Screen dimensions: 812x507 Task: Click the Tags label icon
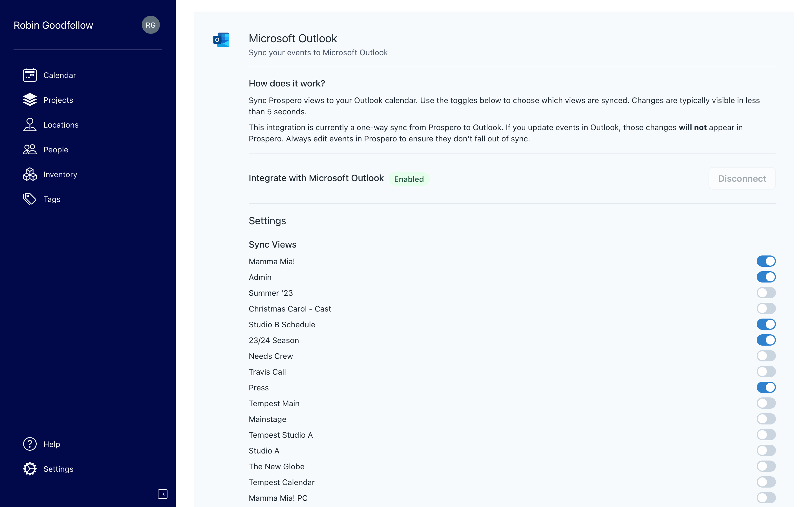pos(30,199)
